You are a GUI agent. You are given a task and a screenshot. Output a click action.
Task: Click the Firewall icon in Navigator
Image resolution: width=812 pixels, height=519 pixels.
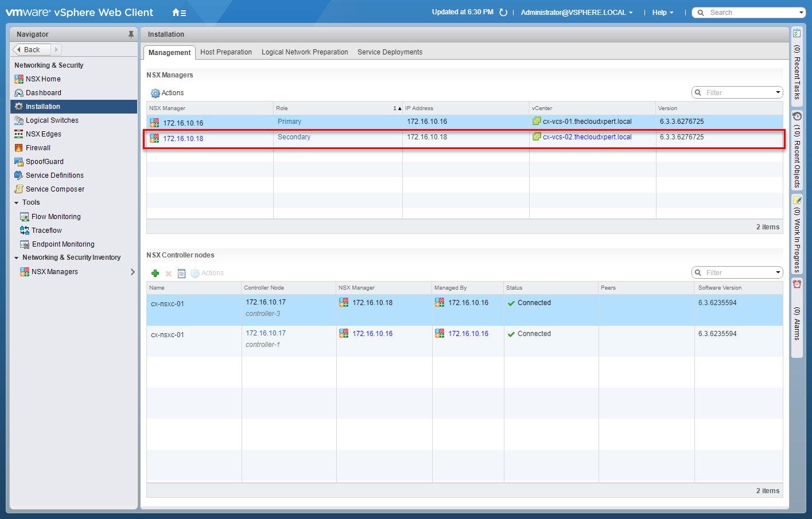tap(19, 148)
